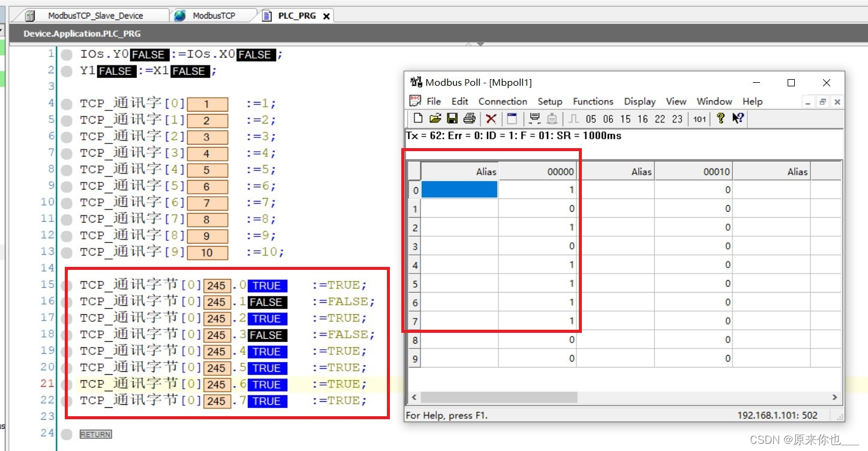Click the small minimize button of Mbpoll1 child window
Screen dimensions: 868x451
tap(809, 102)
